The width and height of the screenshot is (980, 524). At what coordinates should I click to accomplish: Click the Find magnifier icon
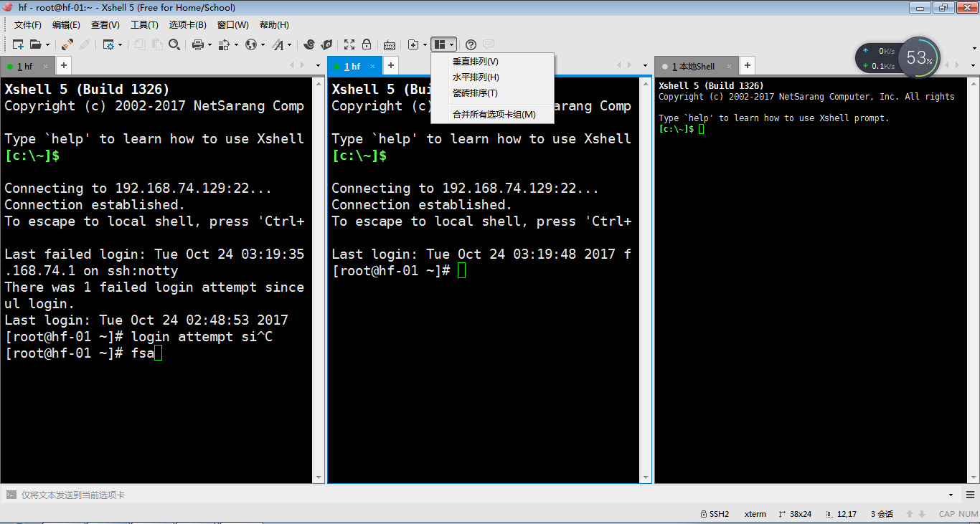(x=174, y=44)
